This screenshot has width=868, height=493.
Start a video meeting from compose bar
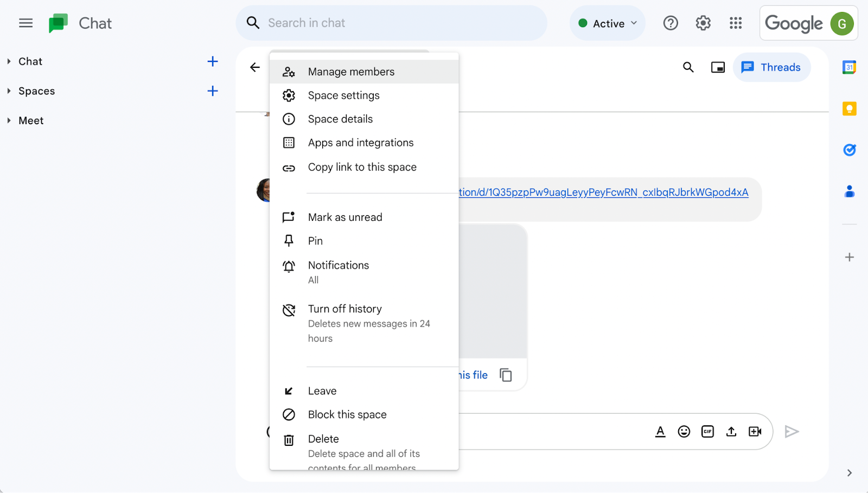pyautogui.click(x=755, y=432)
